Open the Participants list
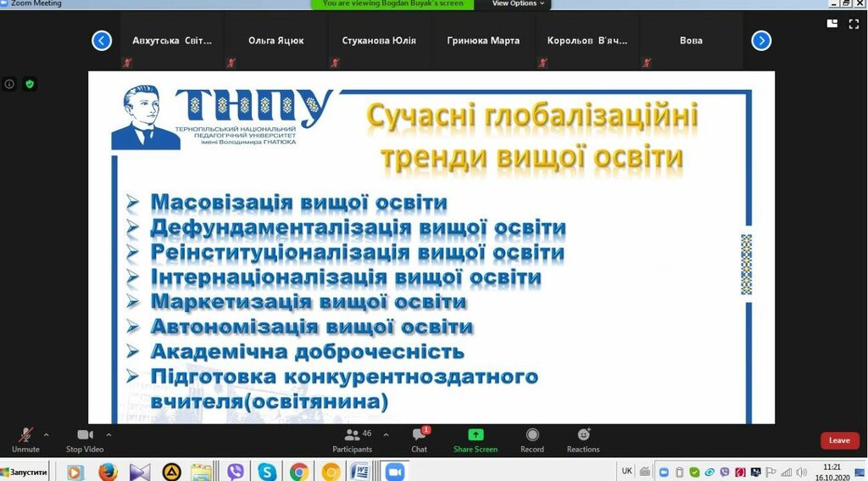 (x=353, y=435)
